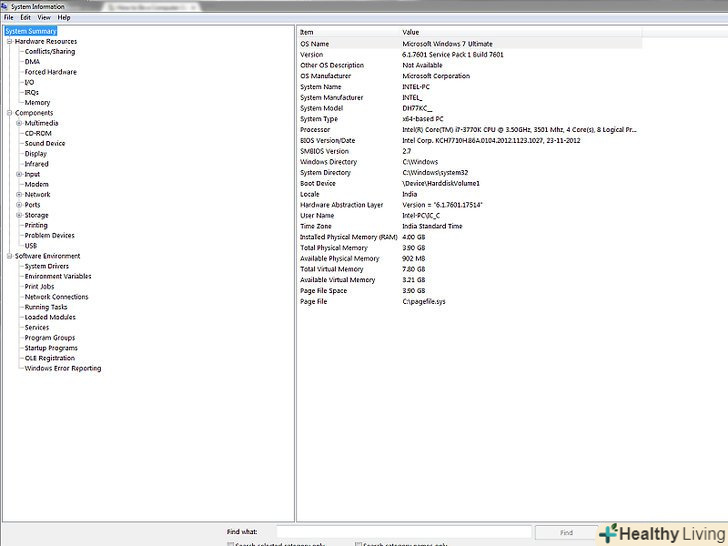728x546 pixels.
Task: Select Available Physical Memory row
Action: click(x=469, y=258)
